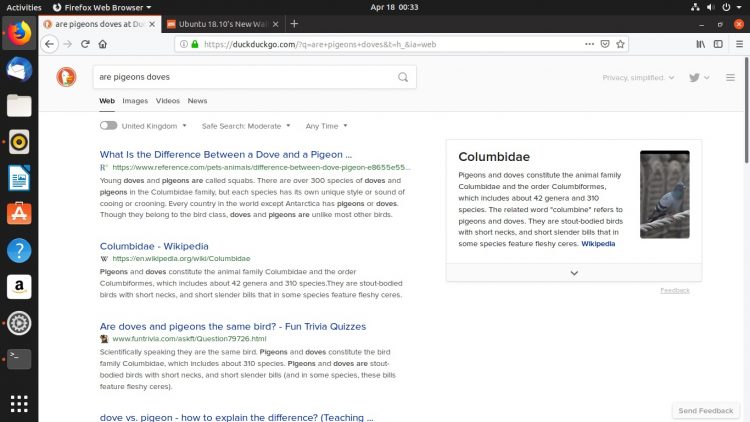Image resolution: width=750 pixels, height=422 pixels.
Task: Open 'dove vs. pigeon' result link
Action: (x=237, y=417)
